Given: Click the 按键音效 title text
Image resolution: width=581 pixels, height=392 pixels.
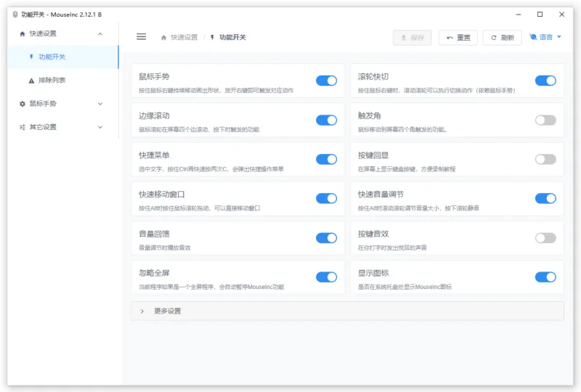Looking at the screenshot, I should click(x=373, y=234).
